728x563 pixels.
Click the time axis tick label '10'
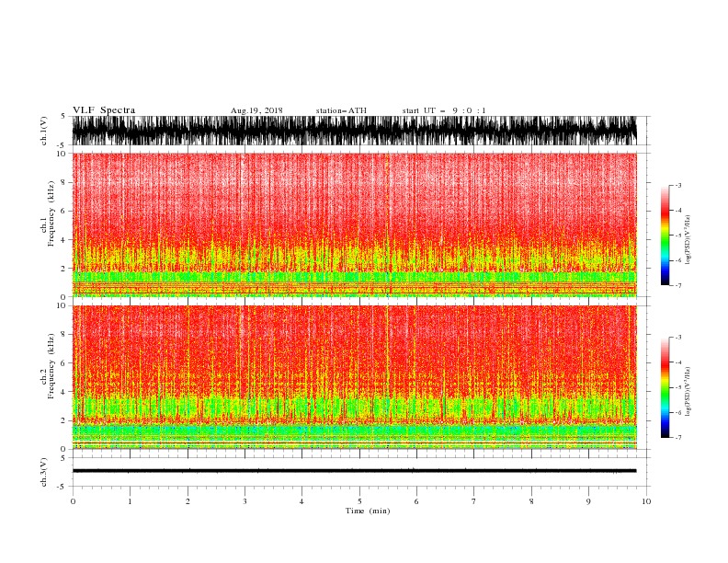[646, 501]
